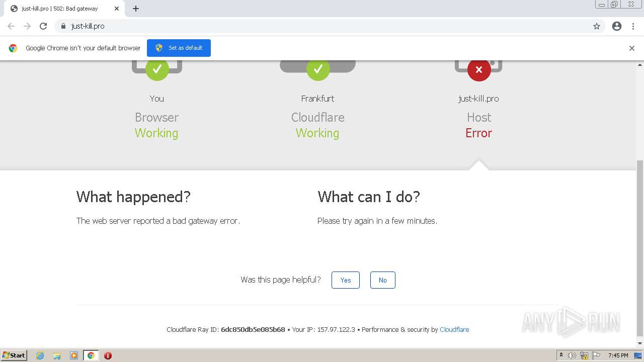The height and width of the screenshot is (362, 644).
Task: Click the browser back arrow
Action: click(11, 26)
